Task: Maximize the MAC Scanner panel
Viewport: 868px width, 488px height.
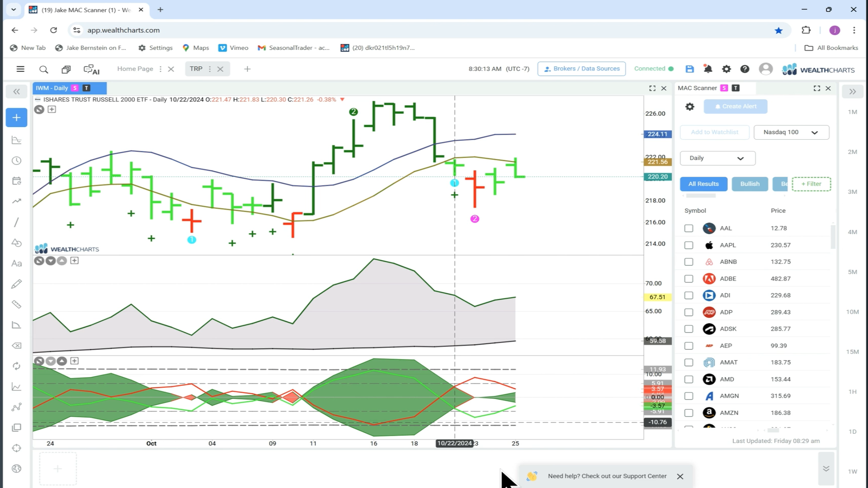Action: coord(816,88)
